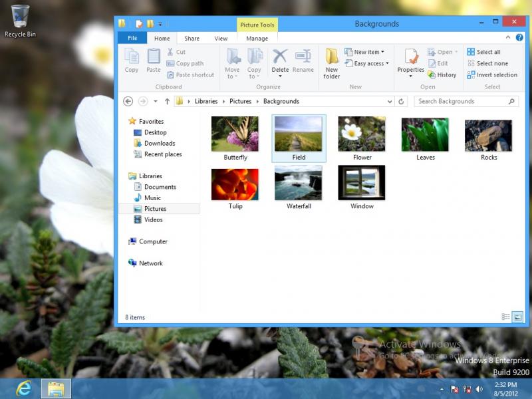Viewport: 532px width, 399px height.
Task: Go up one folder level arrow
Action: (167, 102)
